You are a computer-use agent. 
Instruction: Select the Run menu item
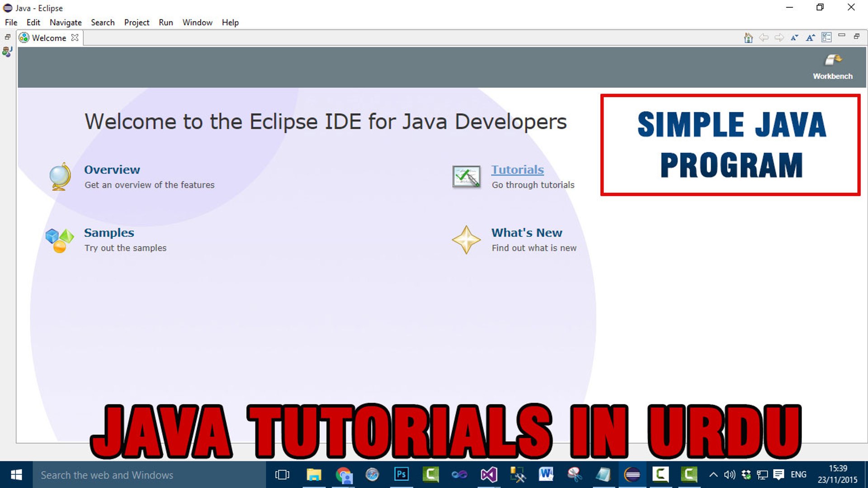[x=166, y=22]
